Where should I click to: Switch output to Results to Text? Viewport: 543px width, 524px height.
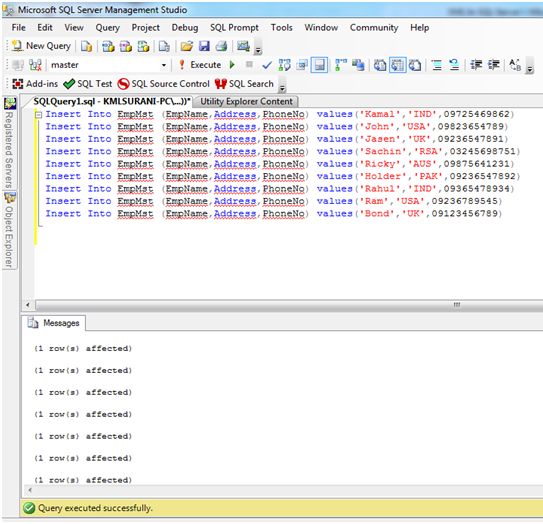(x=380, y=65)
